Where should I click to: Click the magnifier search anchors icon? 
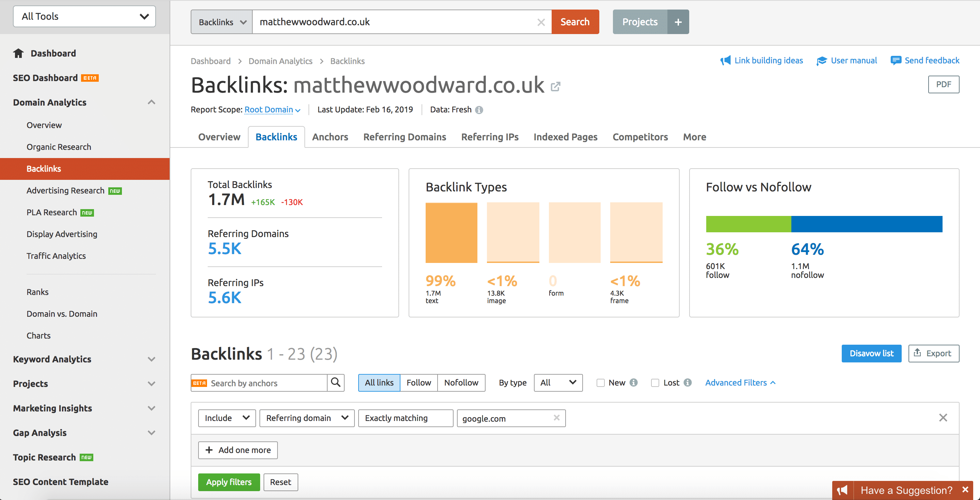click(x=335, y=382)
